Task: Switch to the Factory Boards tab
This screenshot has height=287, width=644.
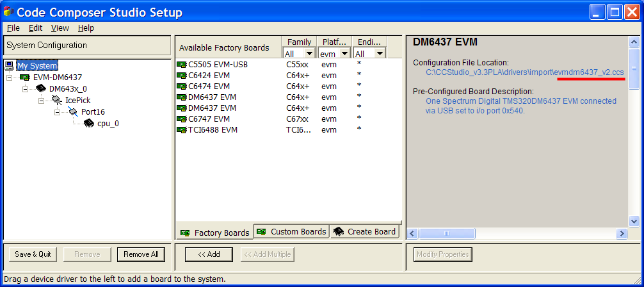Action: click(x=215, y=233)
